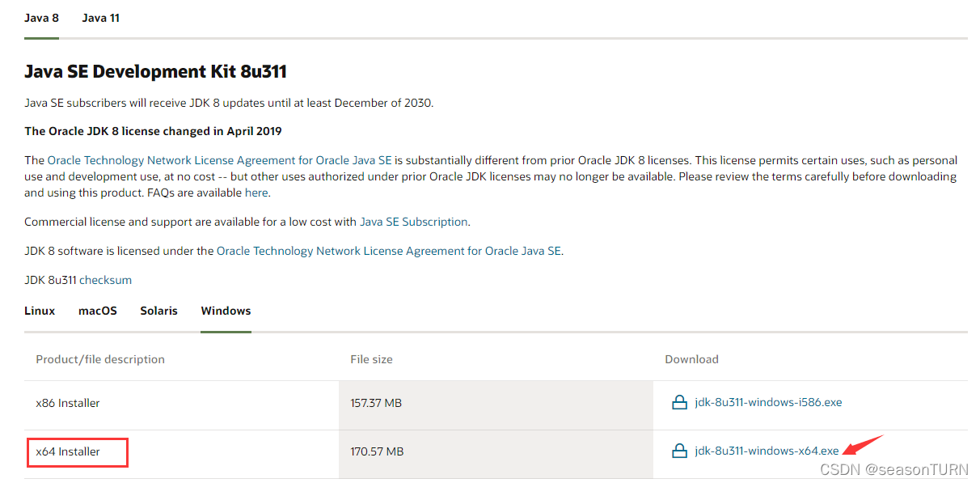The image size is (980, 483).
Task: Open the JDK 8u311 checksum link
Action: tap(105, 280)
